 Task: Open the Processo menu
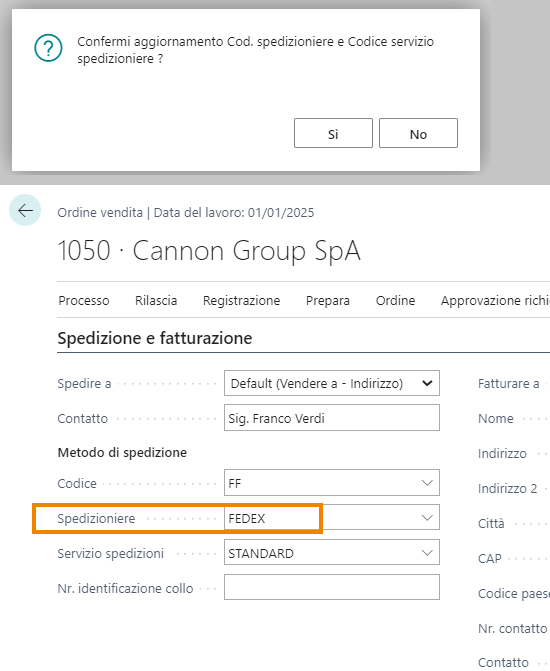click(x=84, y=300)
